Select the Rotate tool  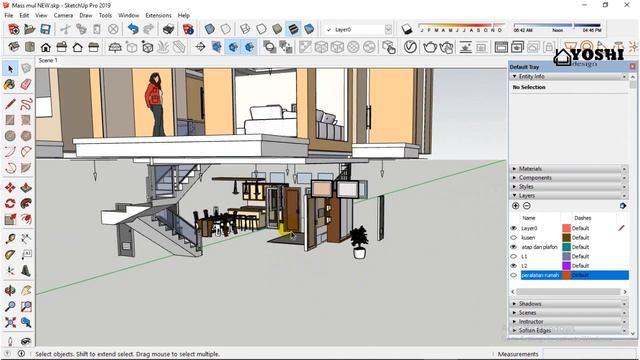10,204
